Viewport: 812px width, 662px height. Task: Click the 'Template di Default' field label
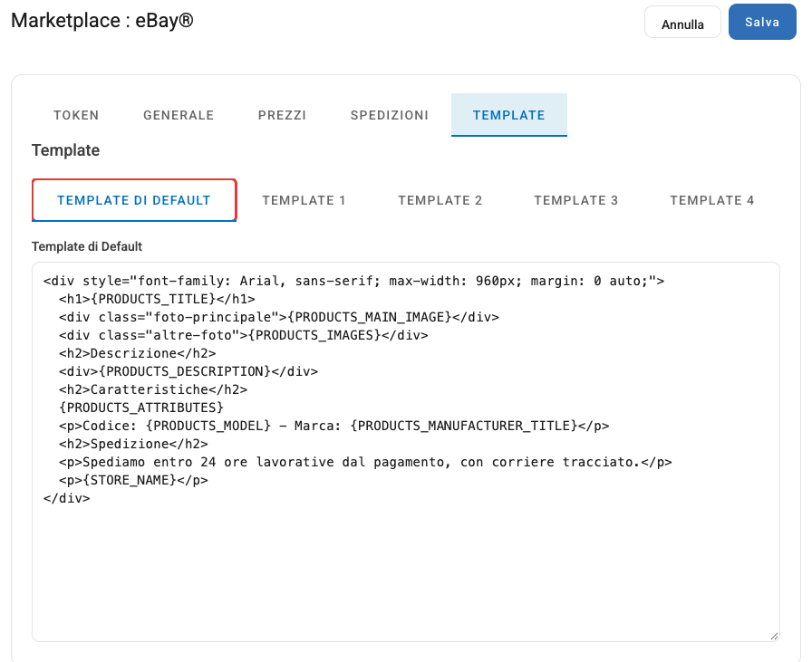click(87, 246)
